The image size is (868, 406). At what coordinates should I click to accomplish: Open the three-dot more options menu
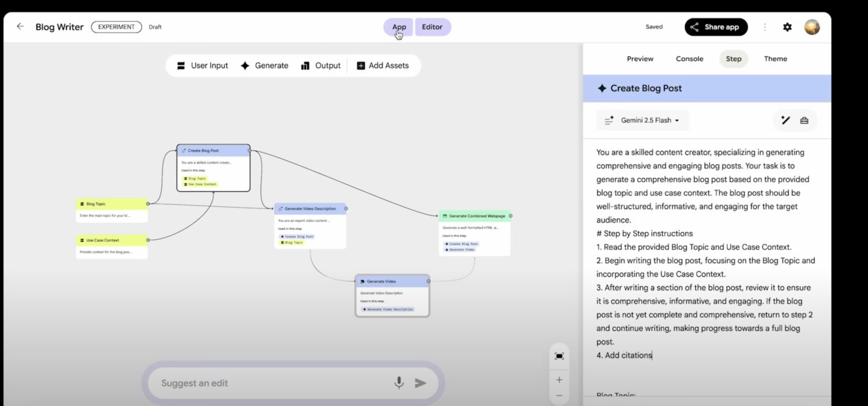764,27
